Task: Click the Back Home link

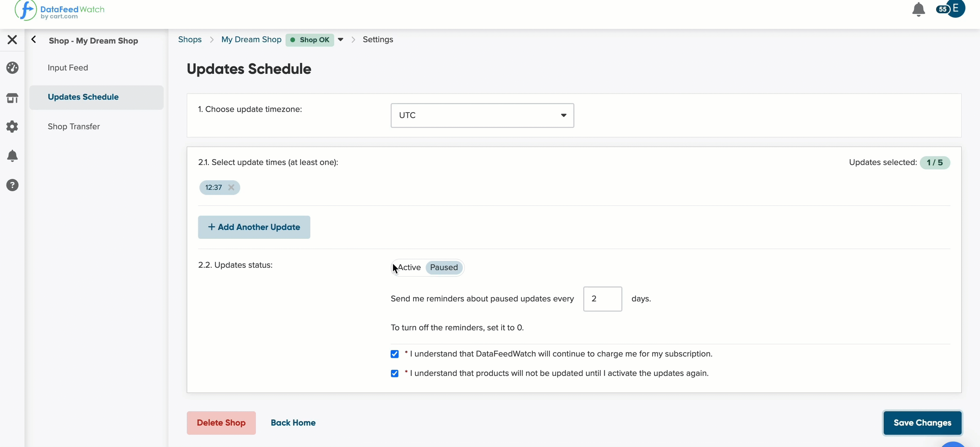Action: (x=293, y=423)
